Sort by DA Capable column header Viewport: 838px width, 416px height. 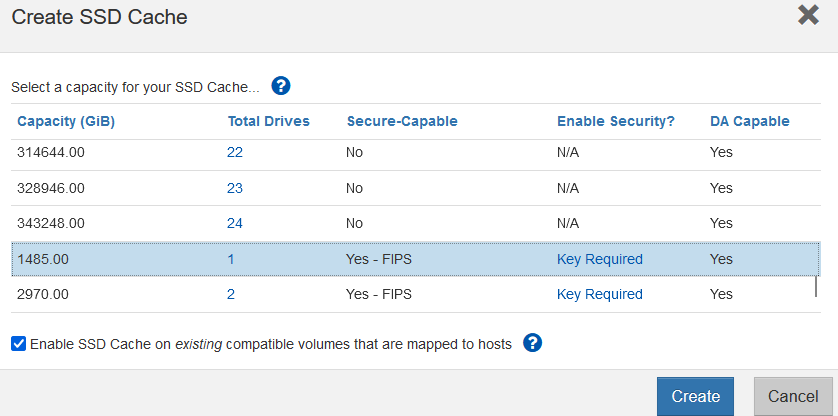click(749, 121)
